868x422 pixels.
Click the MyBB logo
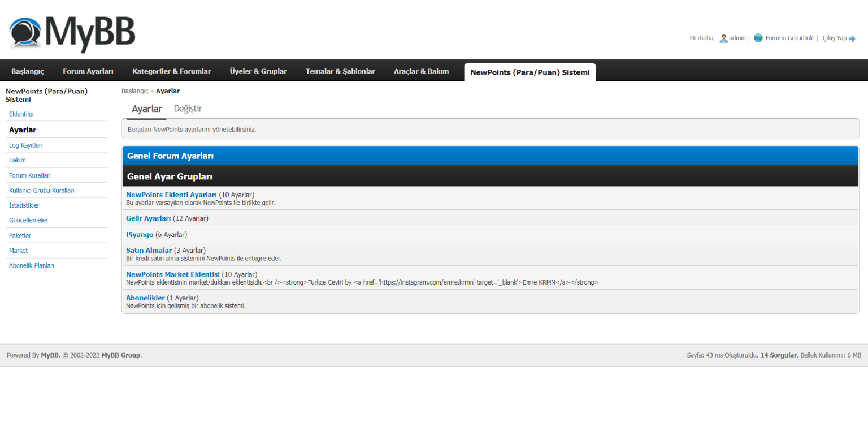tap(72, 34)
